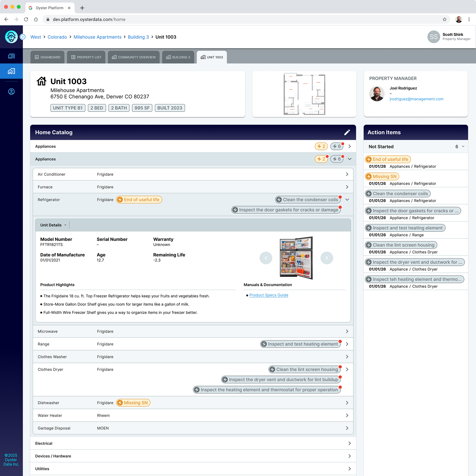
Task: Collapse the Refrigerator row details
Action: tap(347, 200)
